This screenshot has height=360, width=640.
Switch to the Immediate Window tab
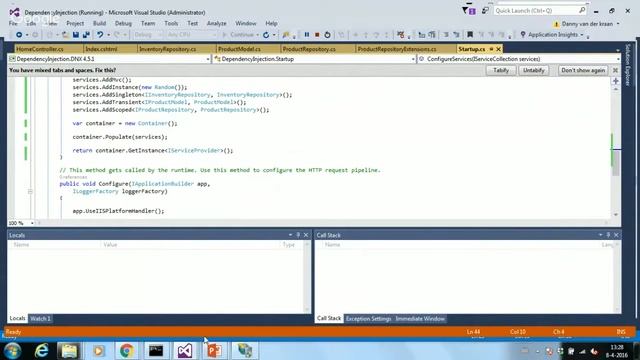point(420,319)
